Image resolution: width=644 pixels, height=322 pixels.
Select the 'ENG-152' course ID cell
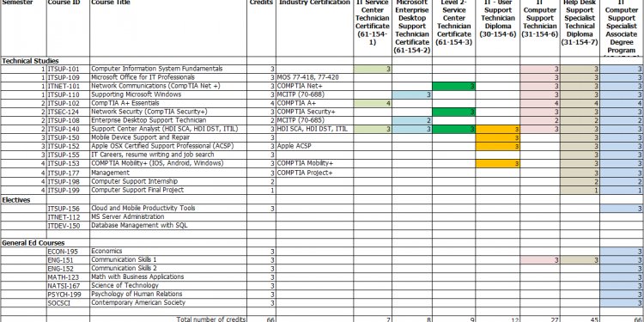click(68, 269)
